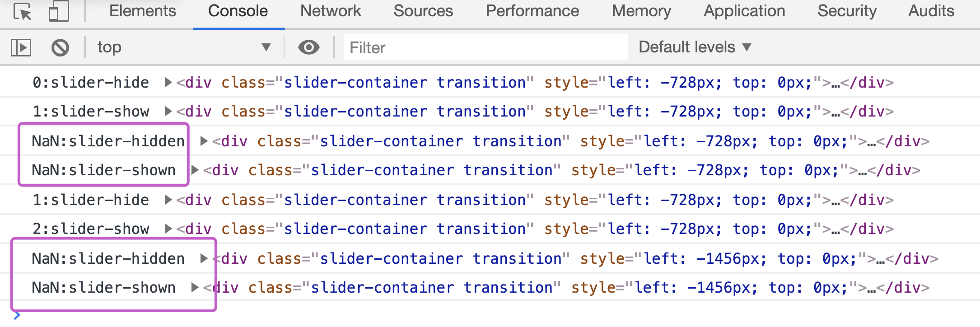Toggle the device toolbar icon
This screenshot has height=327, width=980.
(x=59, y=11)
